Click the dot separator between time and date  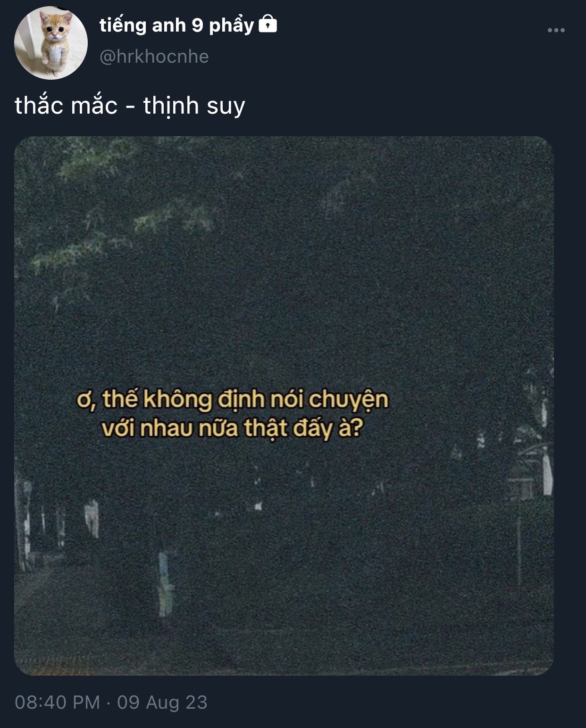(109, 703)
